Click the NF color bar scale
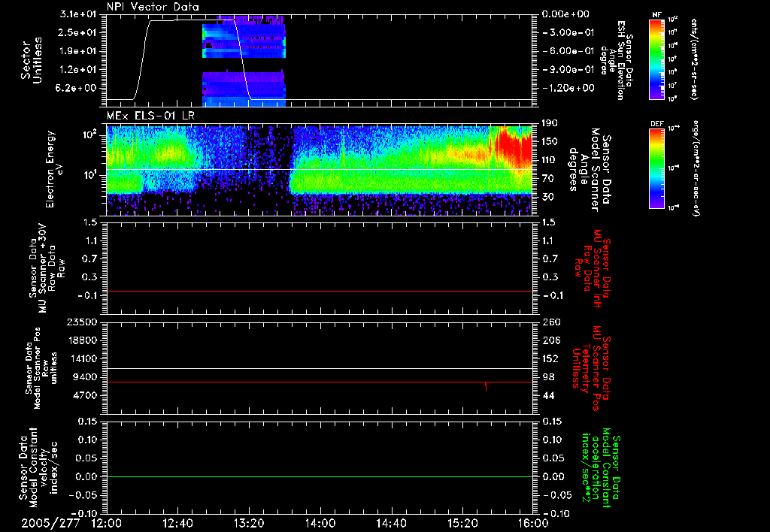The width and height of the screenshot is (770, 532). pos(657,59)
